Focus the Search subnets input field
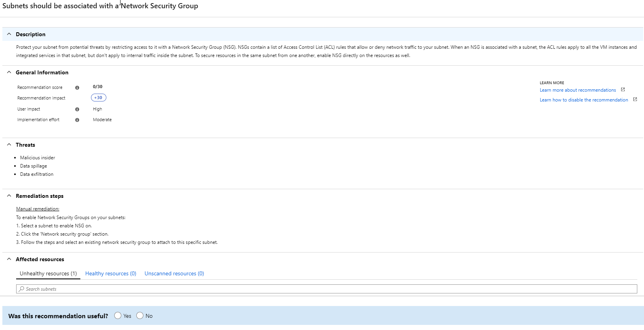 tap(327, 289)
